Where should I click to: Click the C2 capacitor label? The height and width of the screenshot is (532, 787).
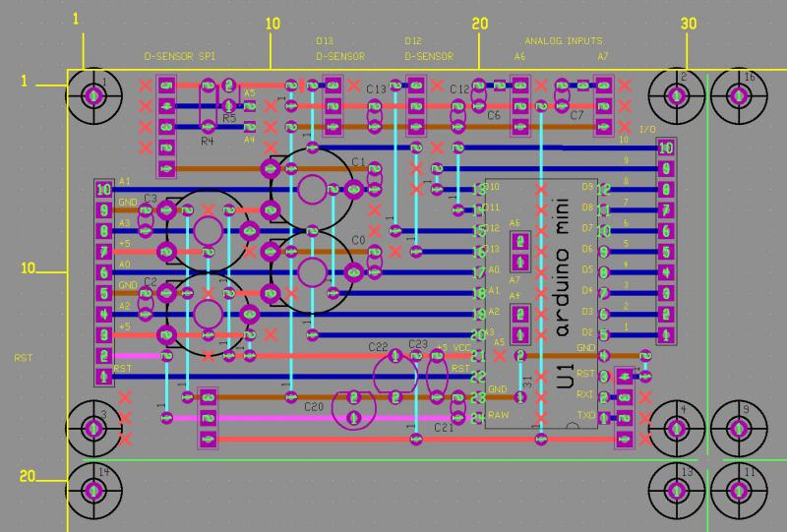(151, 282)
